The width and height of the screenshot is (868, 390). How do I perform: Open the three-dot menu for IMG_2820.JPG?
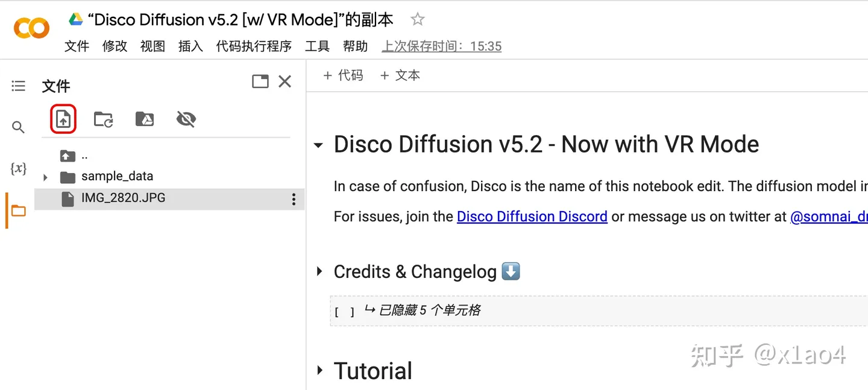pyautogui.click(x=294, y=199)
